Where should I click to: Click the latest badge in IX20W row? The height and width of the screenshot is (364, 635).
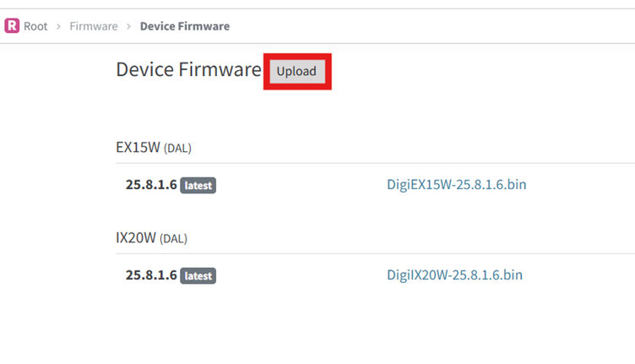click(198, 275)
